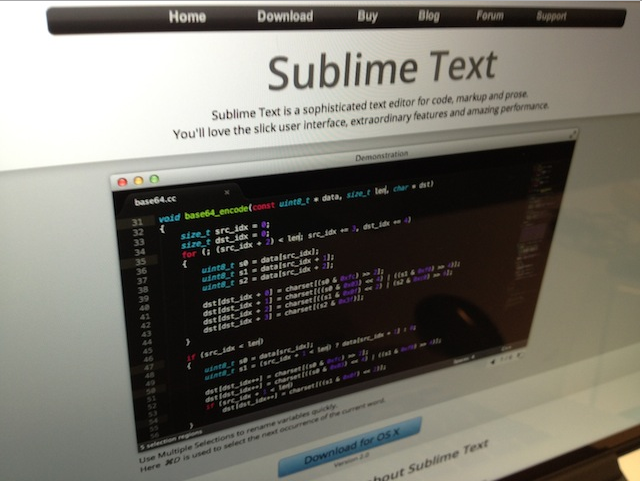Click the green zoom light of demo window
Viewport: 642px width, 485px height.
click(x=154, y=179)
